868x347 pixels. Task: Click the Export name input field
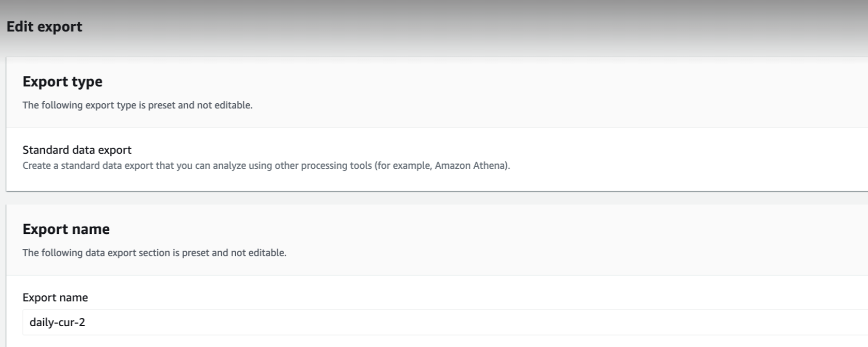point(442,322)
